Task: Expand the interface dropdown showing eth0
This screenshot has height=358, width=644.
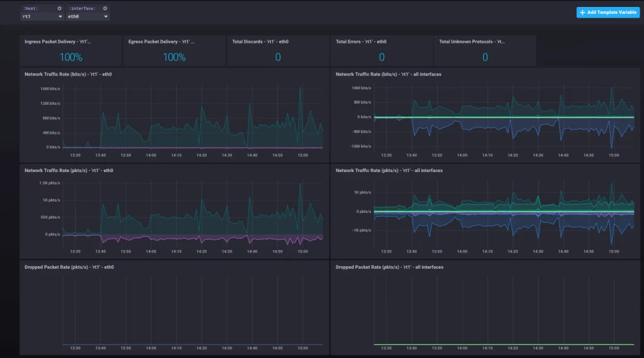Action: pyautogui.click(x=87, y=17)
